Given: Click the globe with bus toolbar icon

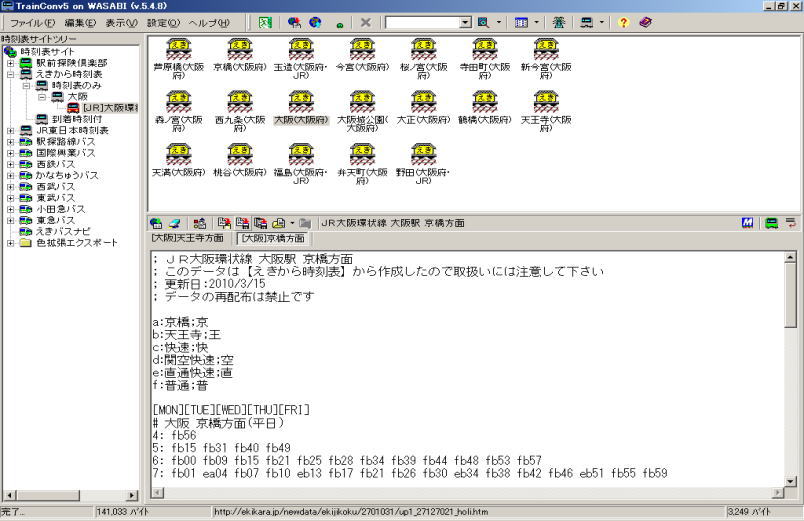Looking at the screenshot, I should coord(294,23).
